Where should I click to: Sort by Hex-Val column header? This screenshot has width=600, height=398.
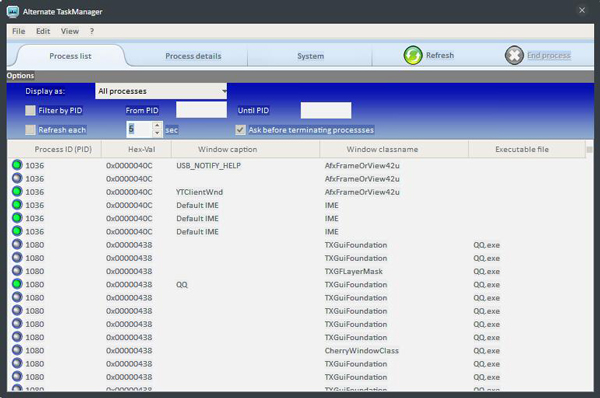(x=137, y=149)
